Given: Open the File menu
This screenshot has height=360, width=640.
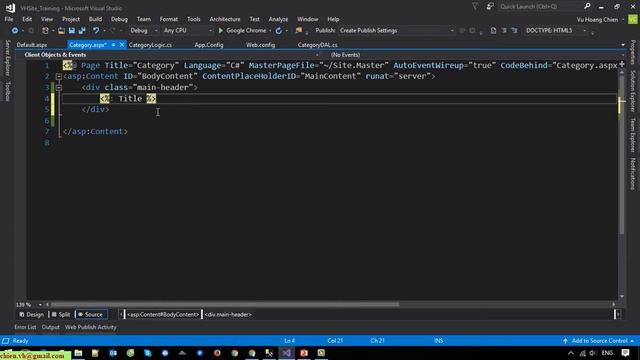Looking at the screenshot, I should 9,19.
